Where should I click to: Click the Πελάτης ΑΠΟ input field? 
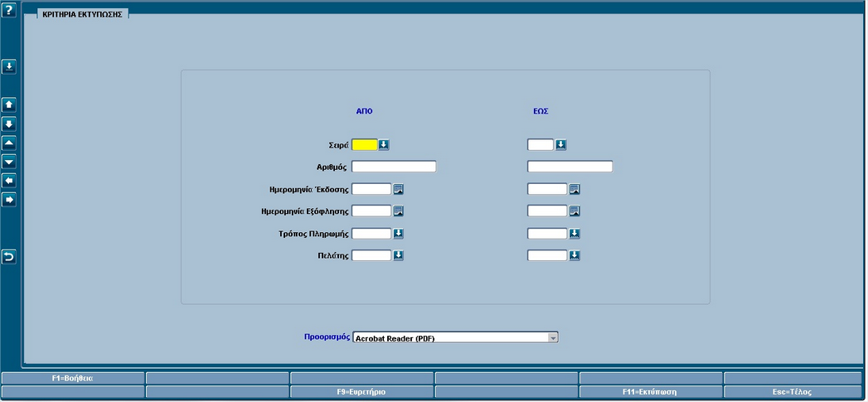[x=372, y=255]
